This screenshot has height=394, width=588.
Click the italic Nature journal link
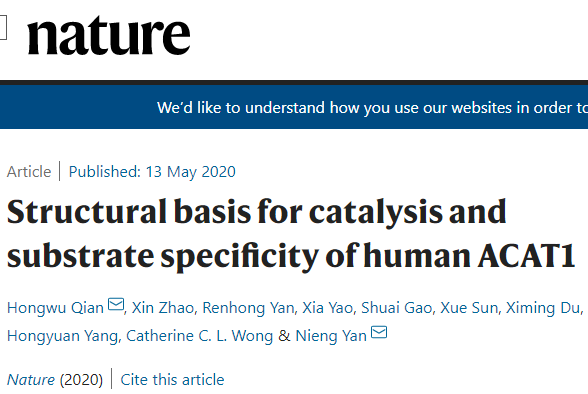(31, 380)
